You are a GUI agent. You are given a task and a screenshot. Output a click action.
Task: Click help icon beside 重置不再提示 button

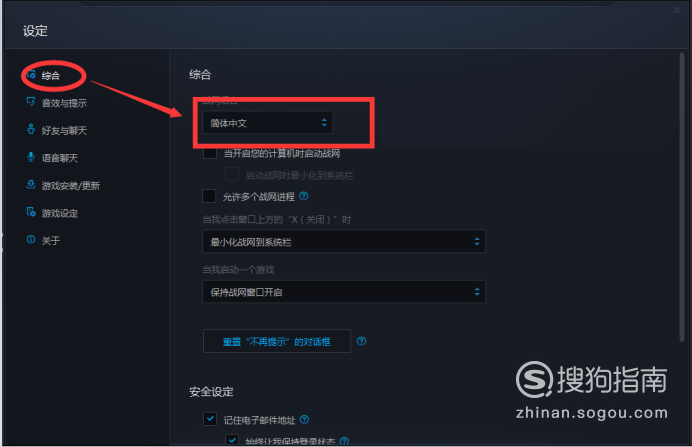click(361, 341)
